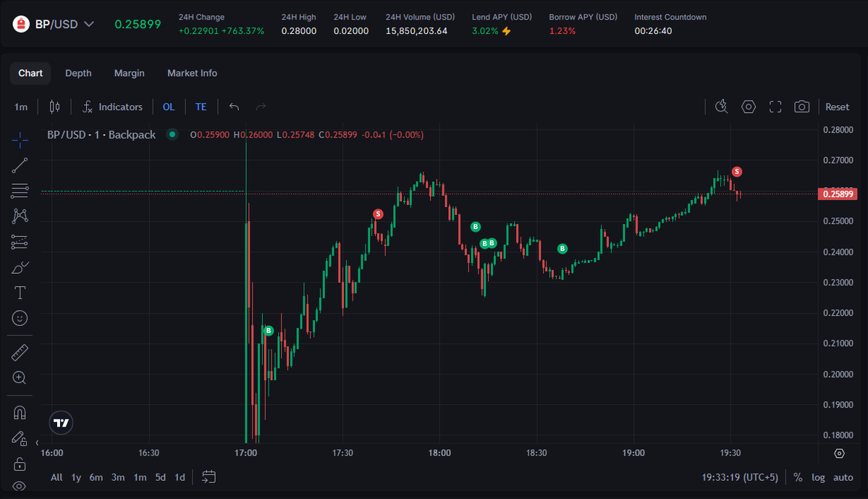Click the 24H Volume value 15,850,203.64
Image resolution: width=868 pixels, height=499 pixels.
coord(416,31)
